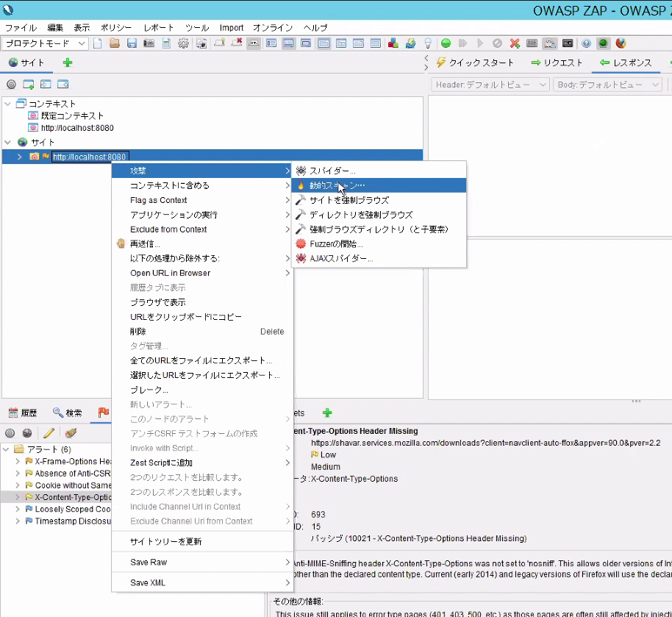Open Options using the gear icon
Screen dimensions: 672x617
tap(183, 43)
